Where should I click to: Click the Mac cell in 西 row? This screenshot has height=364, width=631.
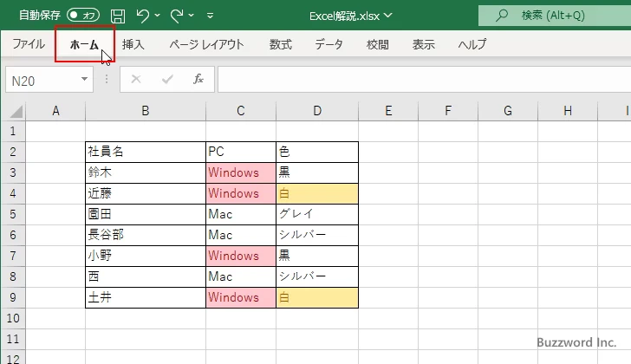[x=241, y=276]
